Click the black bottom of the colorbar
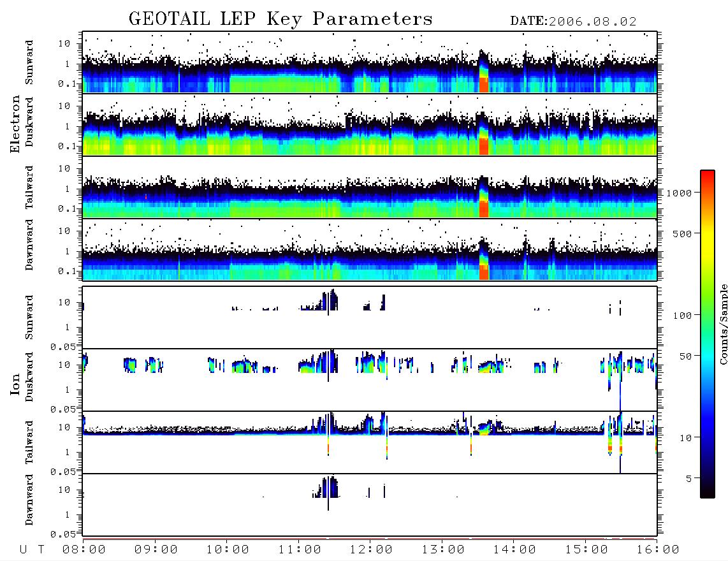 coord(708,490)
